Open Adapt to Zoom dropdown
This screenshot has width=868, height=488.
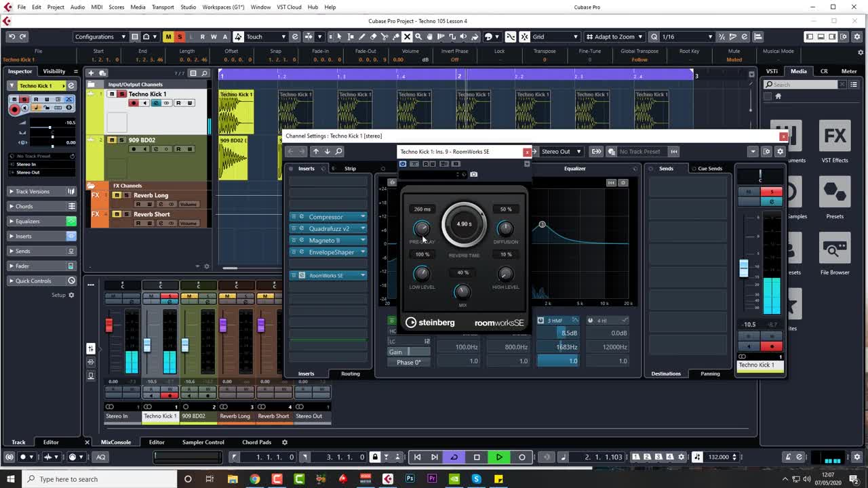point(614,37)
